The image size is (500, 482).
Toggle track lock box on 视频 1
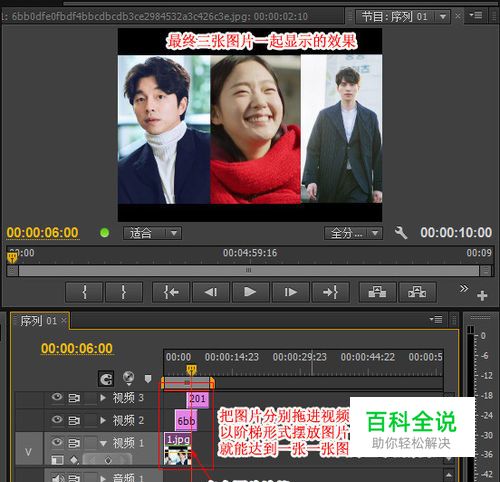point(90,443)
